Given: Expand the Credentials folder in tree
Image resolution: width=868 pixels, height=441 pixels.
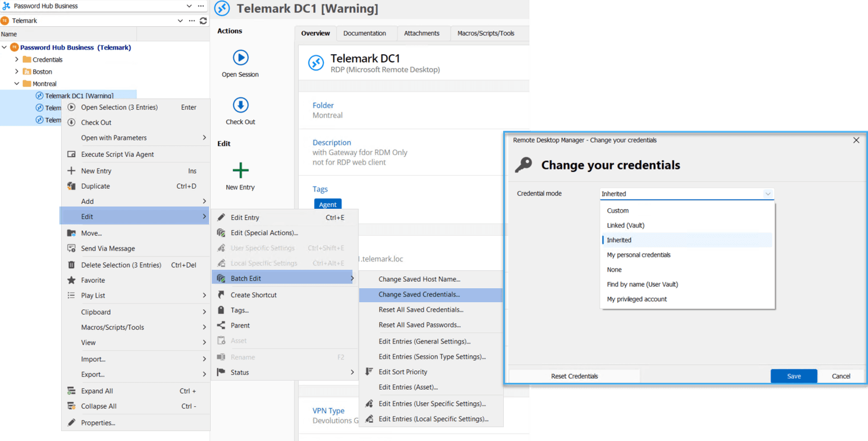Looking at the screenshot, I should [x=17, y=59].
